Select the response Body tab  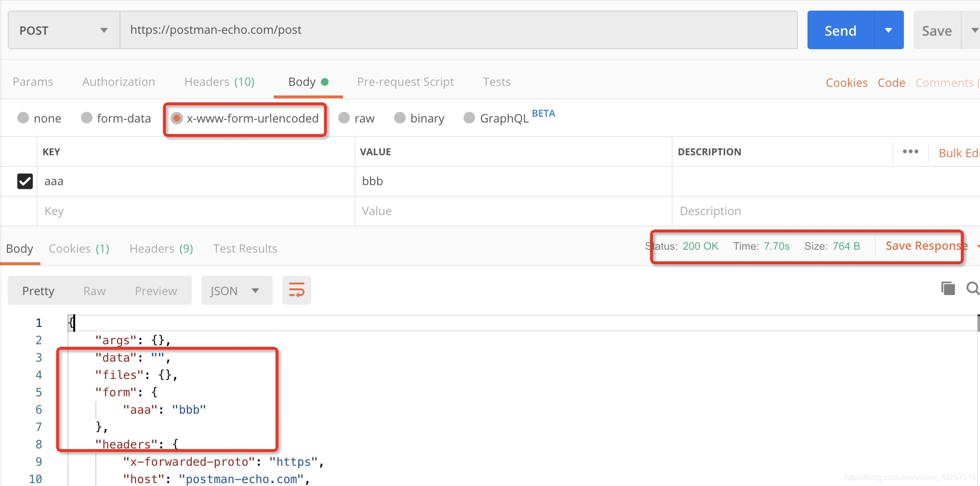(19, 248)
